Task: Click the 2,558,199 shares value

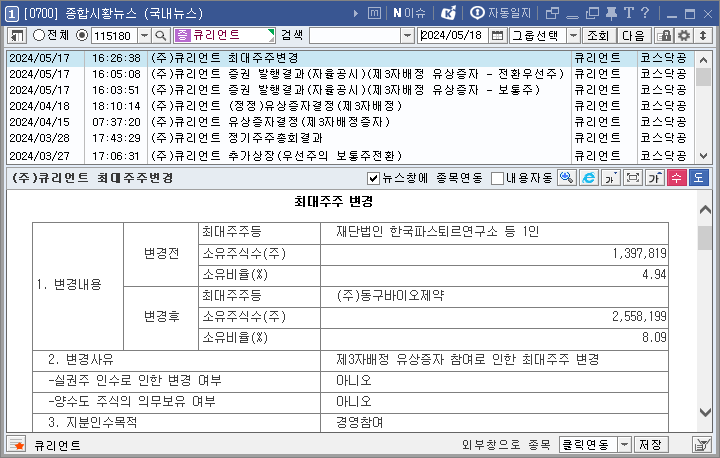Action: click(639, 317)
